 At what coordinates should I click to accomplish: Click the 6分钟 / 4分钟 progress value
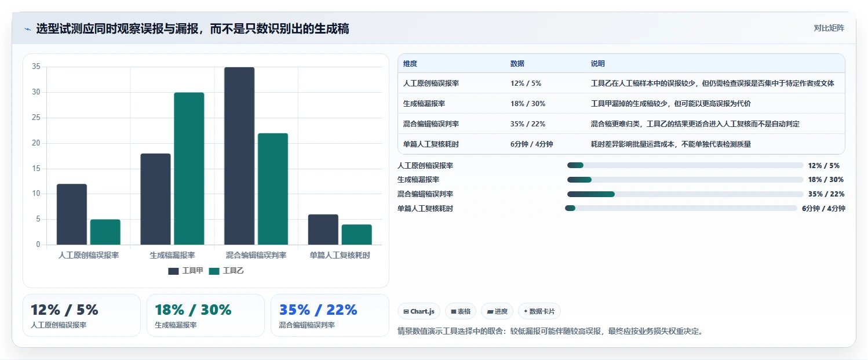[x=823, y=209]
